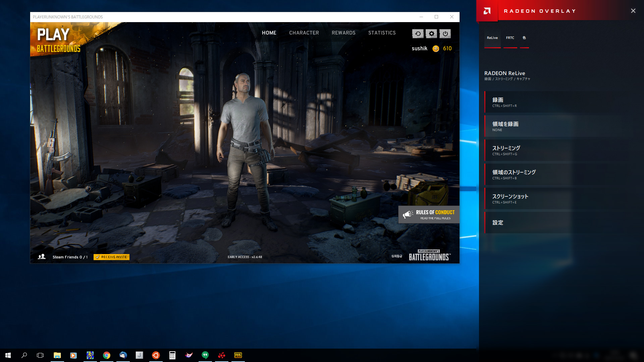Click the megaphone icon on Rules of Conduct
Image resolution: width=644 pixels, height=362 pixels.
408,214
